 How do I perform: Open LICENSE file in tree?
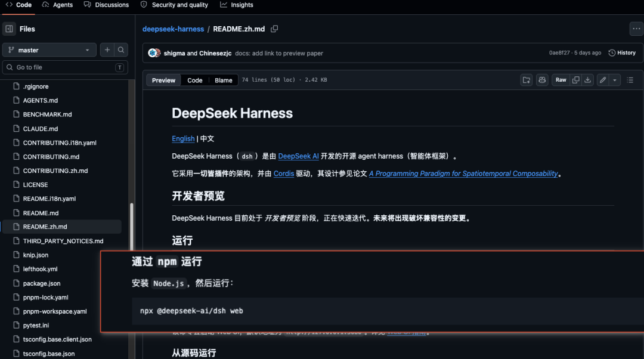tap(35, 184)
